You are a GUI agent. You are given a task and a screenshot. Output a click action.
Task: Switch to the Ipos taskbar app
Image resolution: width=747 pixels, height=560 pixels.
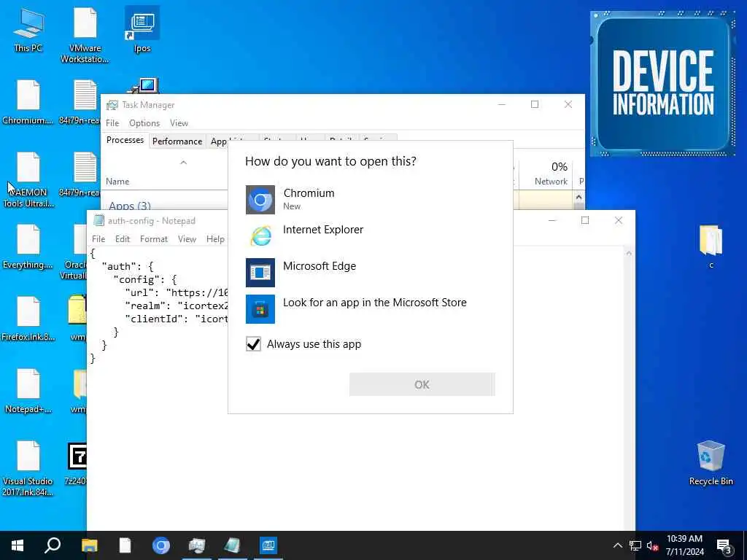(x=268, y=545)
